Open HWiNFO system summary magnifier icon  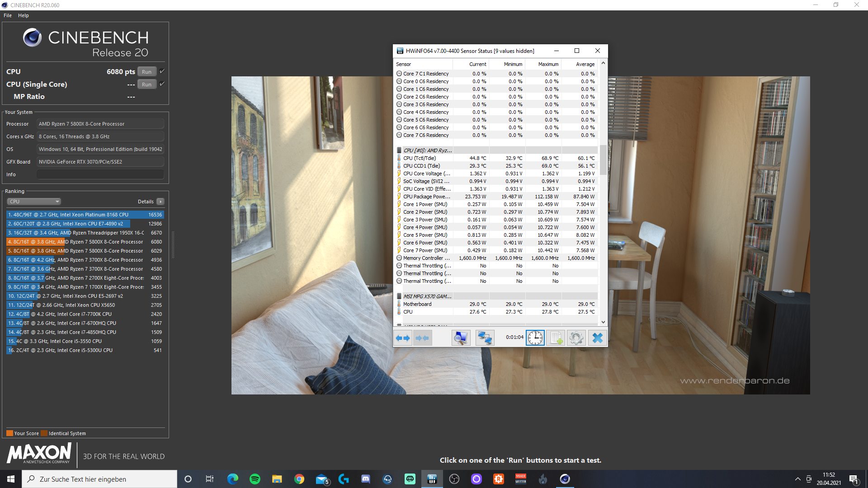pyautogui.click(x=461, y=338)
